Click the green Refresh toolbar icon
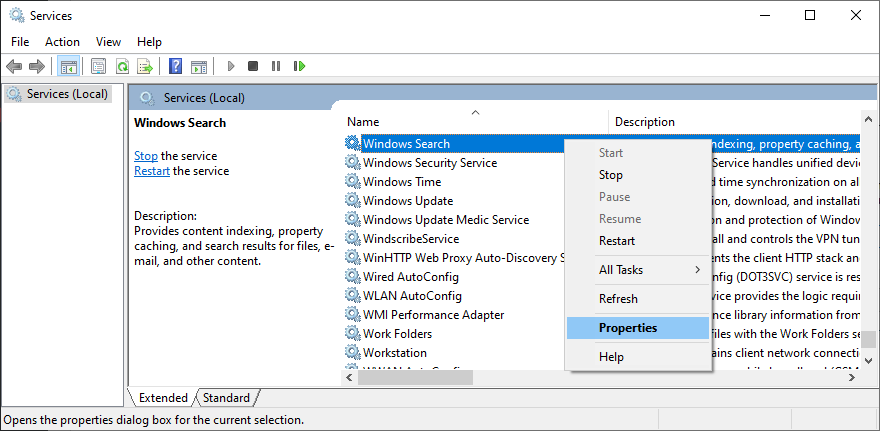The height and width of the screenshot is (431, 880). click(122, 66)
